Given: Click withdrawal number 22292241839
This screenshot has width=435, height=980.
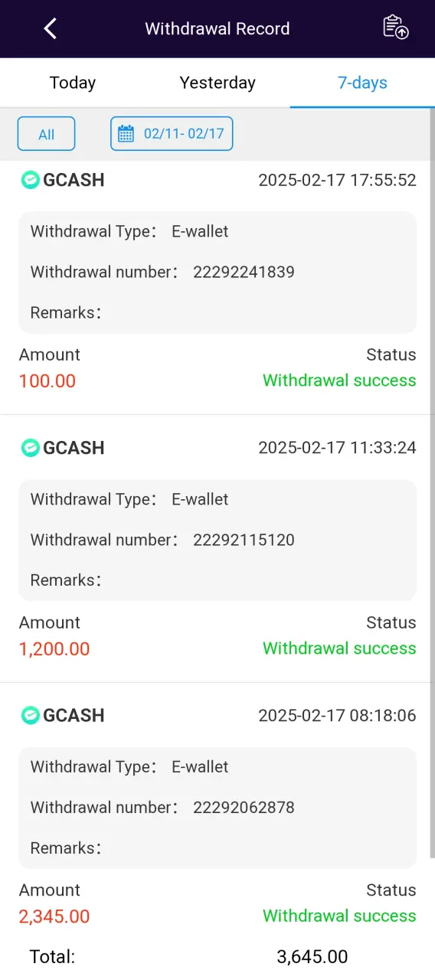Looking at the screenshot, I should click(x=244, y=272).
